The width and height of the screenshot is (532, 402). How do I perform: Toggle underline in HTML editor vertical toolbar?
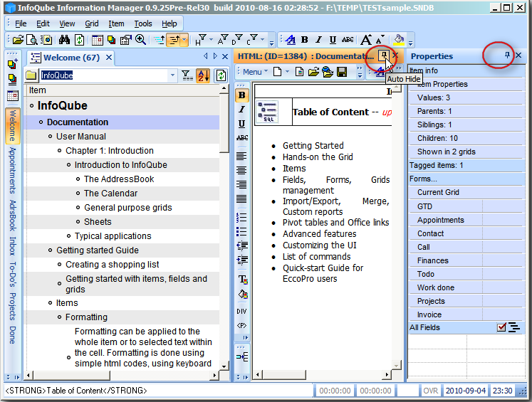point(241,124)
